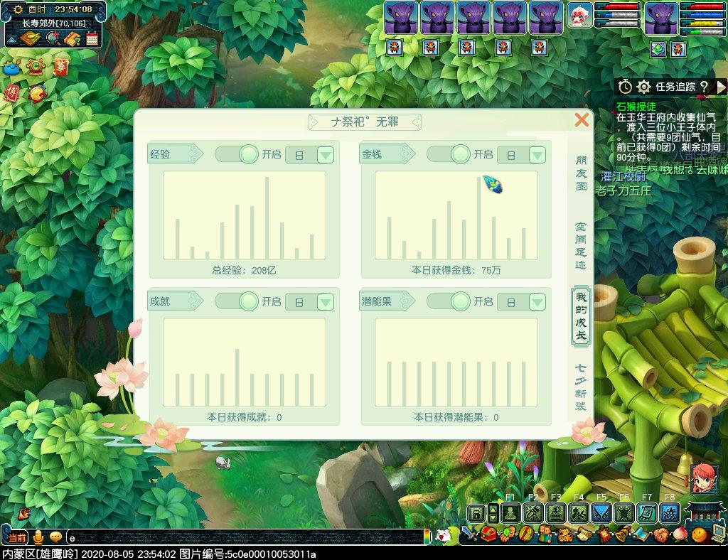Select the white monkey pet portrait

(x=580, y=17)
